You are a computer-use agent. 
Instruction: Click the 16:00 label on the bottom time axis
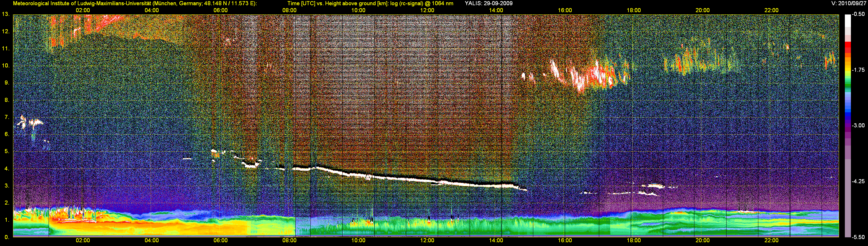[565, 241]
